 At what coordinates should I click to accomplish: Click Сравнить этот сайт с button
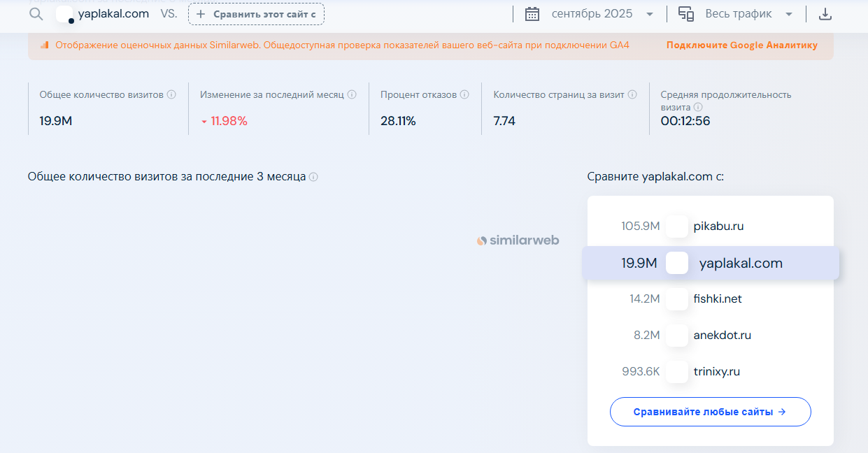(256, 14)
